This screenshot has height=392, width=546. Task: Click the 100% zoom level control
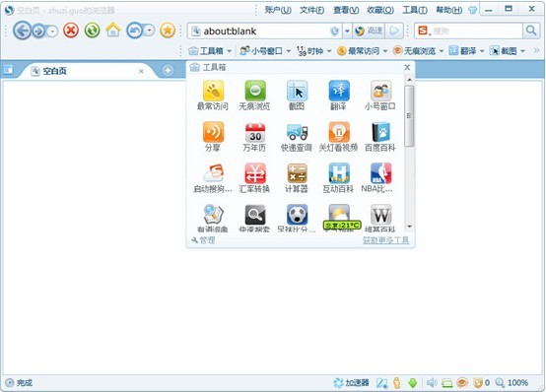512,383
